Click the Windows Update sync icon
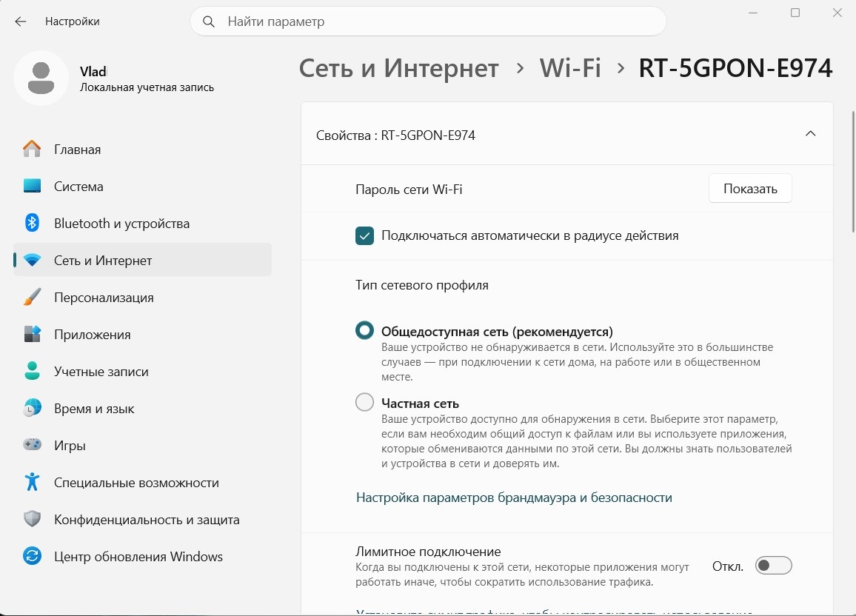The height and width of the screenshot is (616, 856). [32, 556]
